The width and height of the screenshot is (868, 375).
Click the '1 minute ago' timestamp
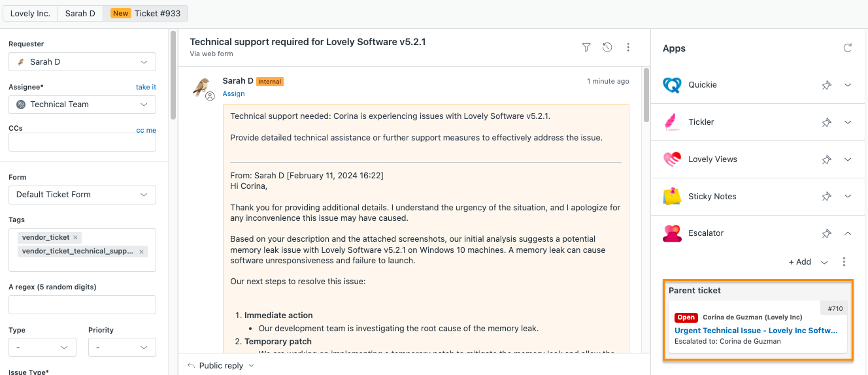(x=608, y=82)
